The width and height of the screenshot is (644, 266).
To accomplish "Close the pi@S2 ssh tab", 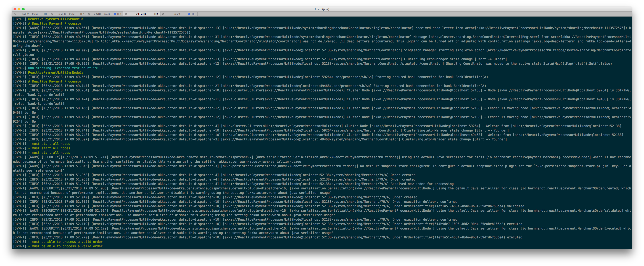I will [15, 14].
